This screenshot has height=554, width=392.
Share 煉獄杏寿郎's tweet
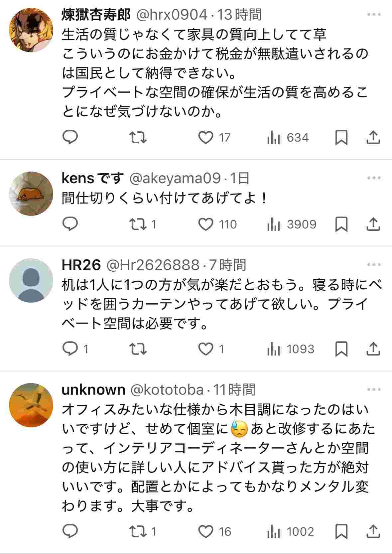click(x=373, y=137)
